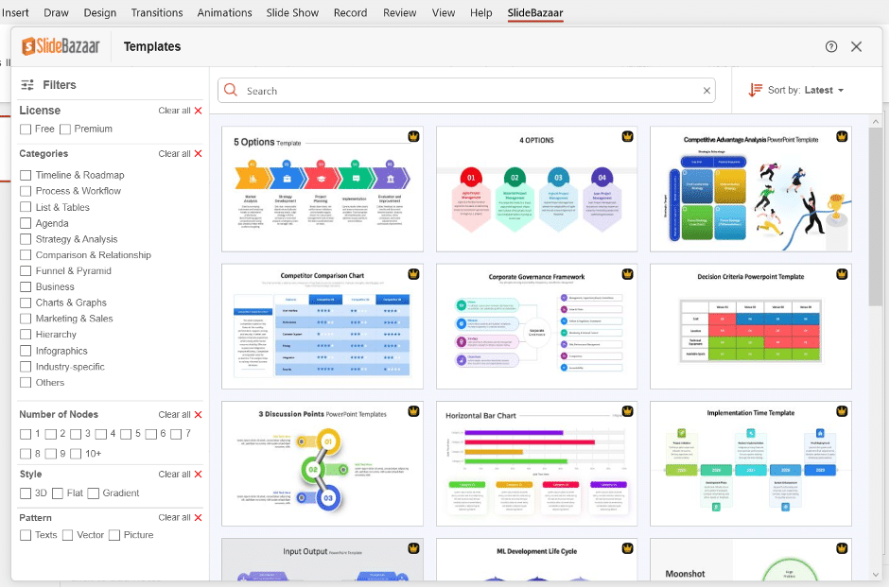This screenshot has height=588, width=890.
Task: Enable the Free license checkbox
Action: 26,130
